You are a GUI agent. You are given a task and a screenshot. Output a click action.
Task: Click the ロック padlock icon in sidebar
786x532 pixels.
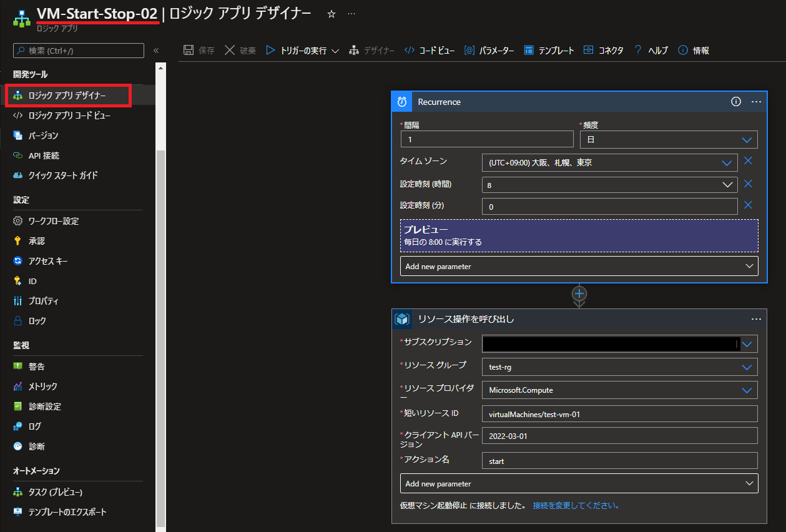coord(18,321)
